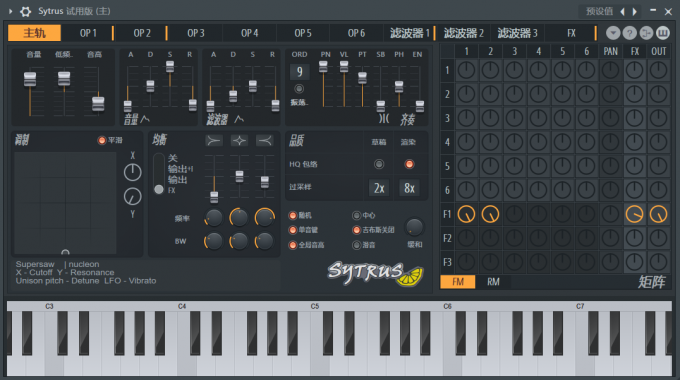
Task: Select the FM matrix mode button
Action: pyautogui.click(x=458, y=282)
